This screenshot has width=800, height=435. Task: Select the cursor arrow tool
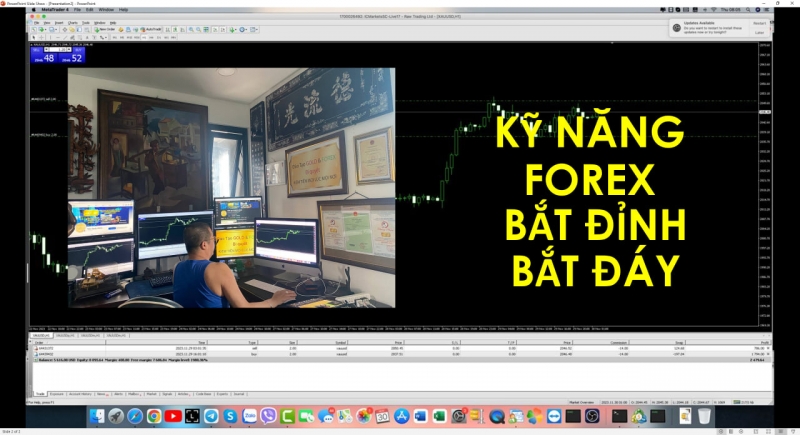(34, 38)
